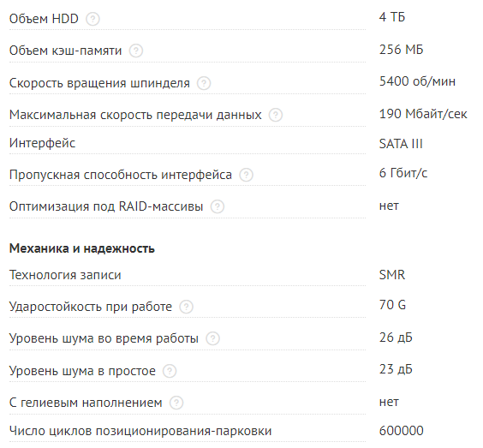The width and height of the screenshot is (483, 448).
Task: Click question mark beside Максимальная скорость передачи данных
Action: coord(276,115)
